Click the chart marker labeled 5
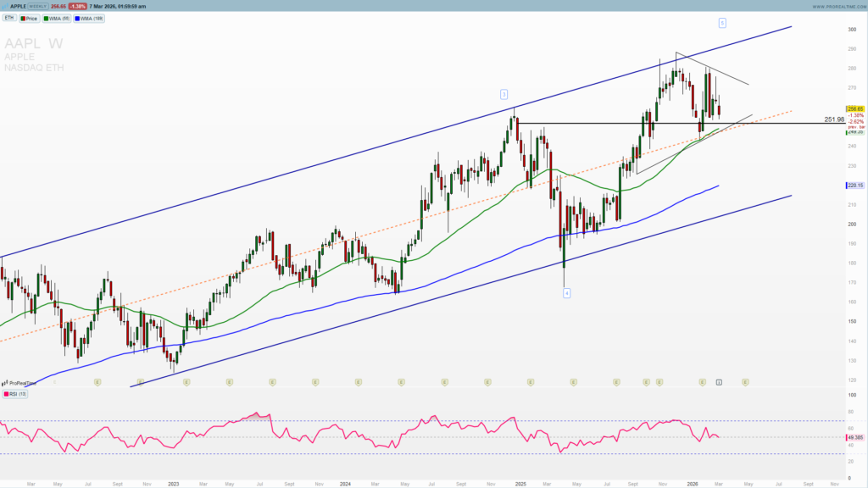868x488 pixels. (x=721, y=24)
